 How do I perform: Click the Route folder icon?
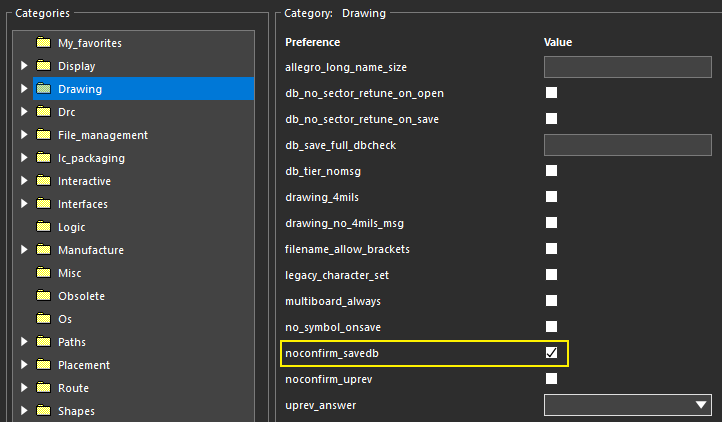coord(43,388)
